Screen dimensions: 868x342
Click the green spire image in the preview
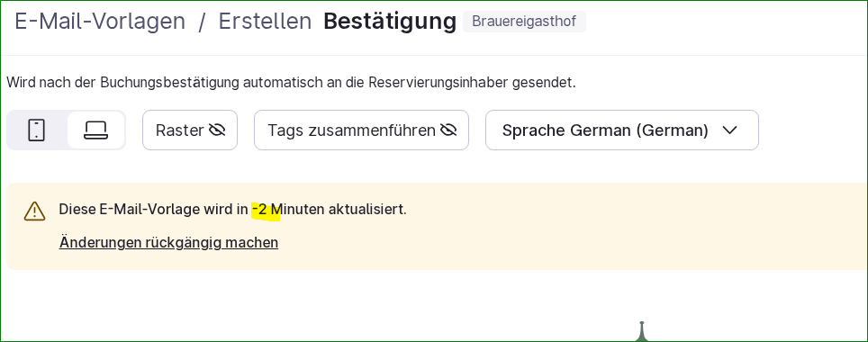coord(642,331)
